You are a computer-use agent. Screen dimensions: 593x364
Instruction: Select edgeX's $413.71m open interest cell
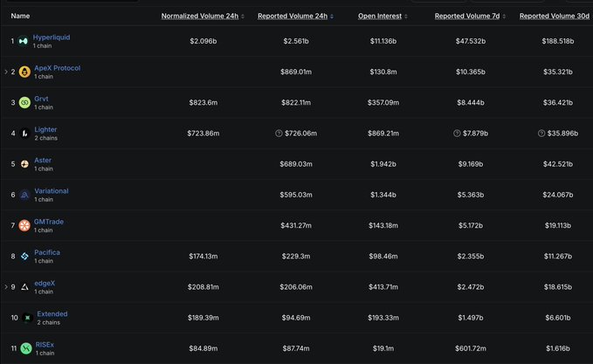(x=383, y=287)
